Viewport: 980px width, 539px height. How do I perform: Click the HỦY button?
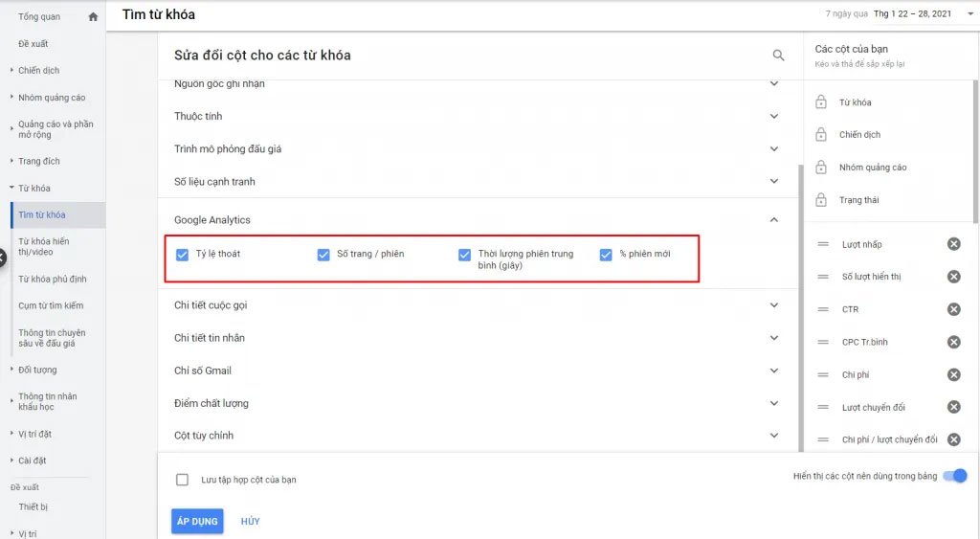pos(250,521)
